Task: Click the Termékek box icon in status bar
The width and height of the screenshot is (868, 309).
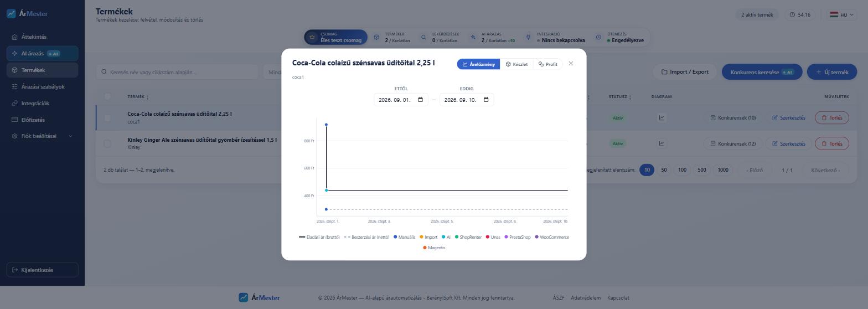Action: click(x=376, y=37)
